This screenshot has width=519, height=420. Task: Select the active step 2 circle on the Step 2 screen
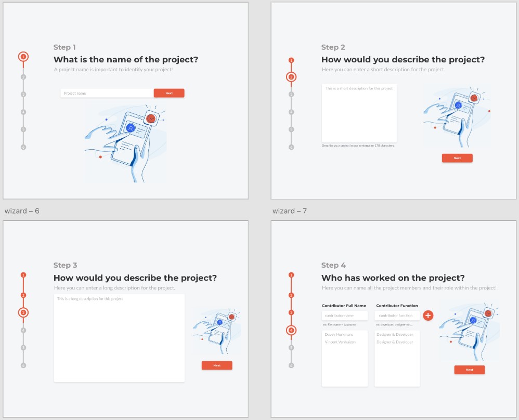[291, 77]
